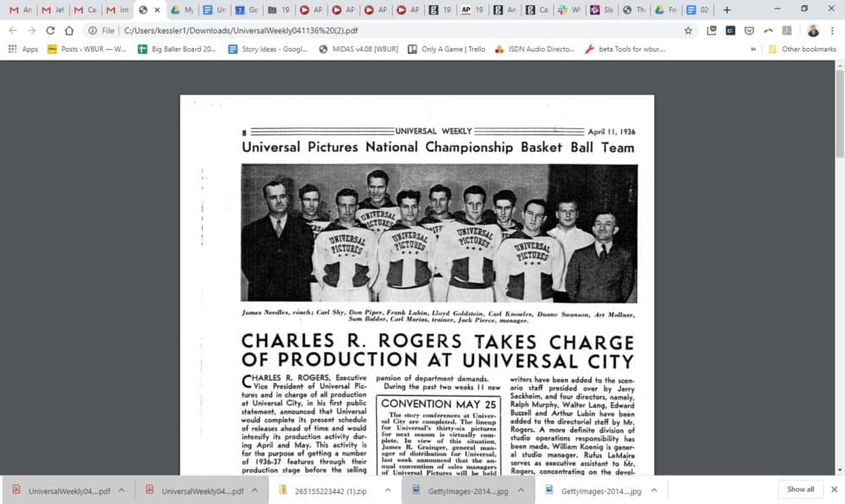The image size is (845, 504).
Task: Open the Pocket extension icon
Action: point(749,30)
